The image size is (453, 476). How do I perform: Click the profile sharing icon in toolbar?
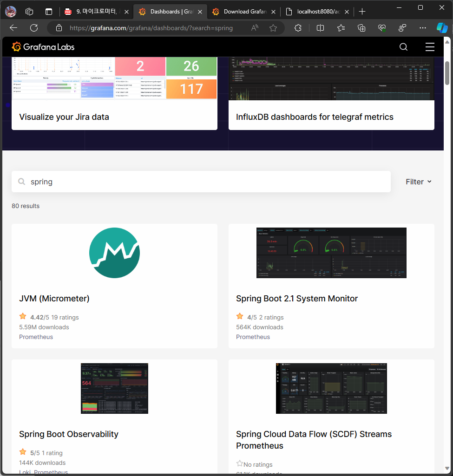coord(402,28)
